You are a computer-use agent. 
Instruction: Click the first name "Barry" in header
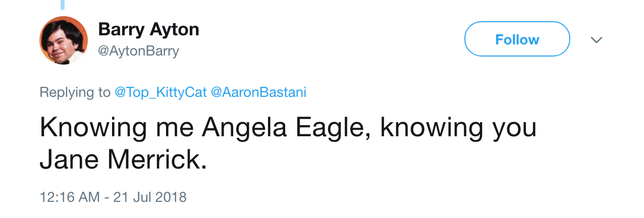coord(121,29)
